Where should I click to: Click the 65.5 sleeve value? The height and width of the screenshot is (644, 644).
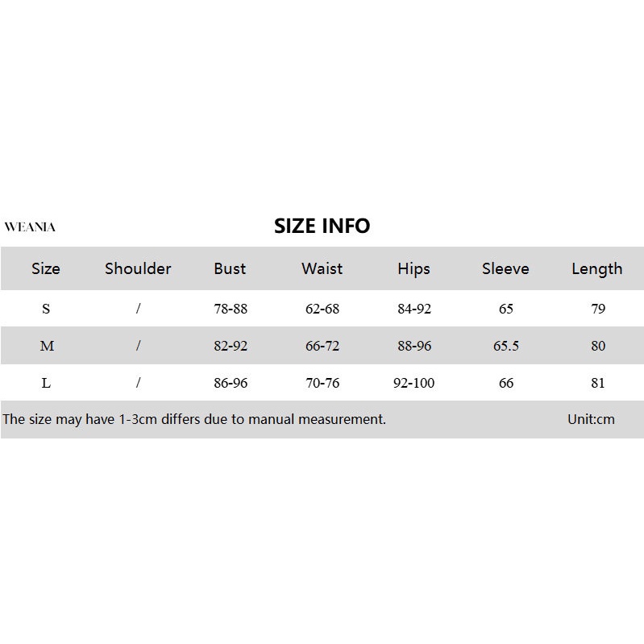pyautogui.click(x=506, y=346)
